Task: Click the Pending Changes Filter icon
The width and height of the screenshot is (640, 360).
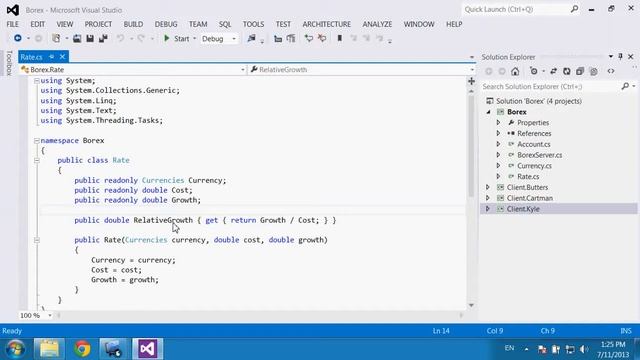Action: pos(534,71)
